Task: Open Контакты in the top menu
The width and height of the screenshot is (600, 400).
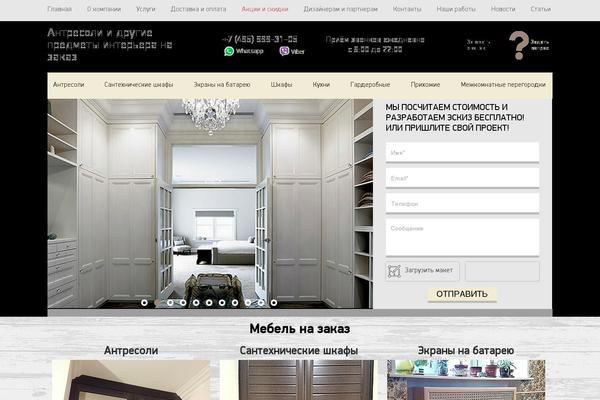Action: point(407,9)
